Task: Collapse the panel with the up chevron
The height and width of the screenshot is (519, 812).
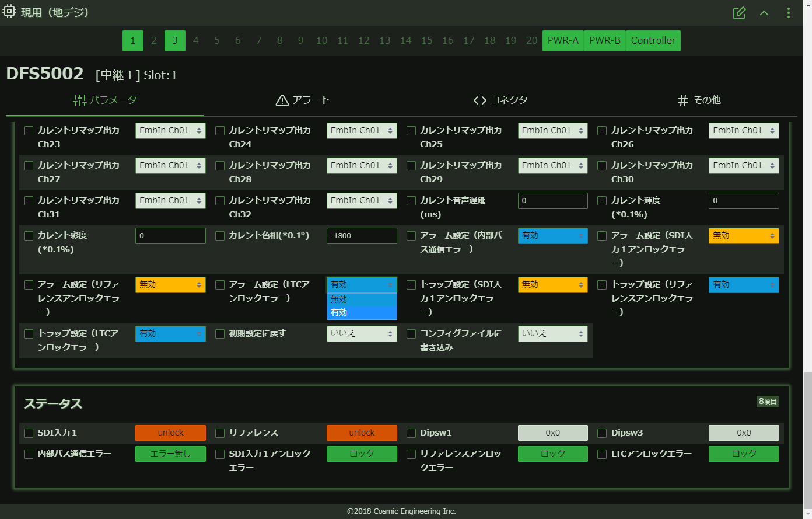Action: coord(764,13)
